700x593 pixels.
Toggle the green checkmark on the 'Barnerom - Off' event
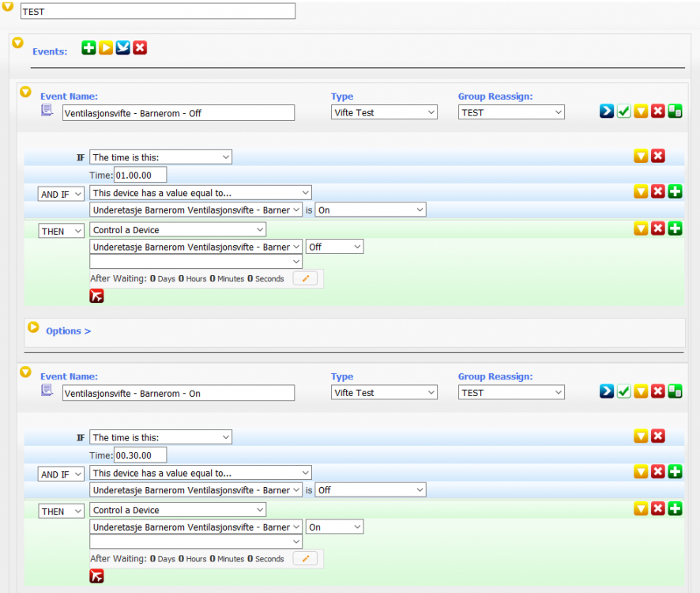pos(623,111)
